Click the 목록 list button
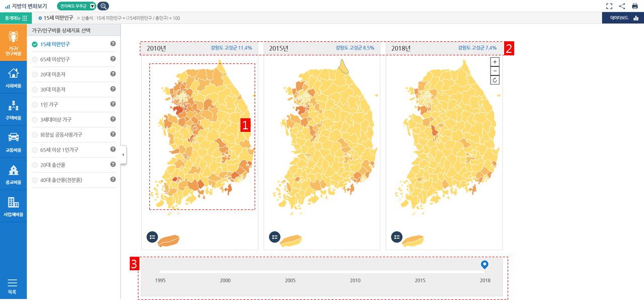Viewport: 644px width, 300px height. click(x=13, y=286)
